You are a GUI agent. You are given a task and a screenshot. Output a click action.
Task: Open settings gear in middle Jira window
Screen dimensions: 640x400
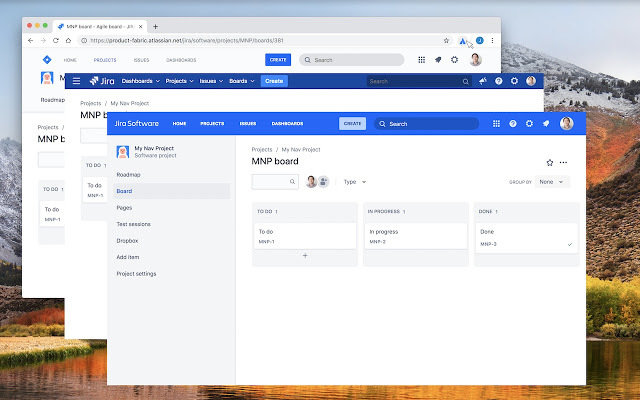click(514, 81)
